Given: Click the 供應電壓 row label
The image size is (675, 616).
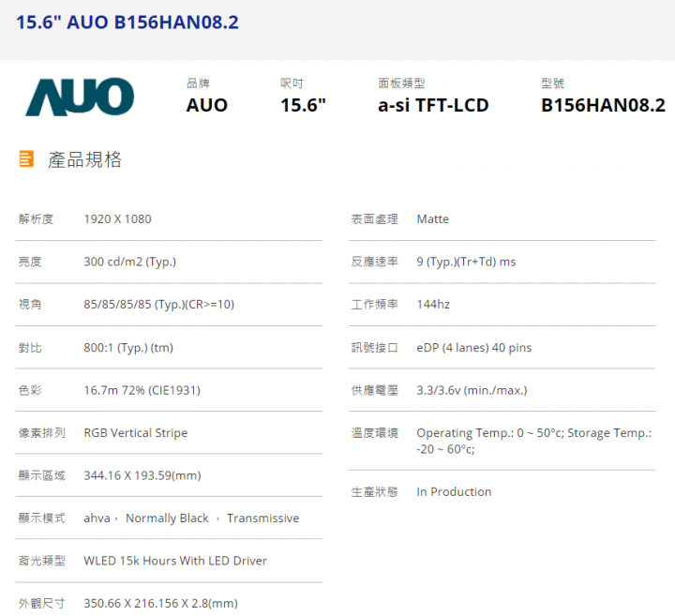Looking at the screenshot, I should coord(374,390).
